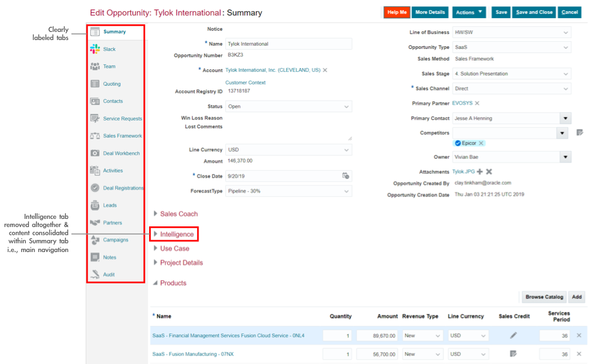Click the Team people icon
Viewport: 598px width, 364px height.
coord(95,66)
